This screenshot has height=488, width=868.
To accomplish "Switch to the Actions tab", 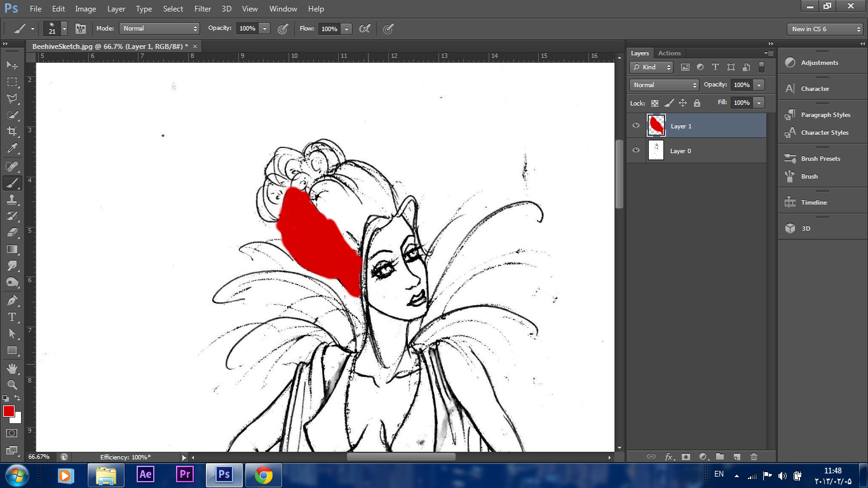I will (669, 53).
